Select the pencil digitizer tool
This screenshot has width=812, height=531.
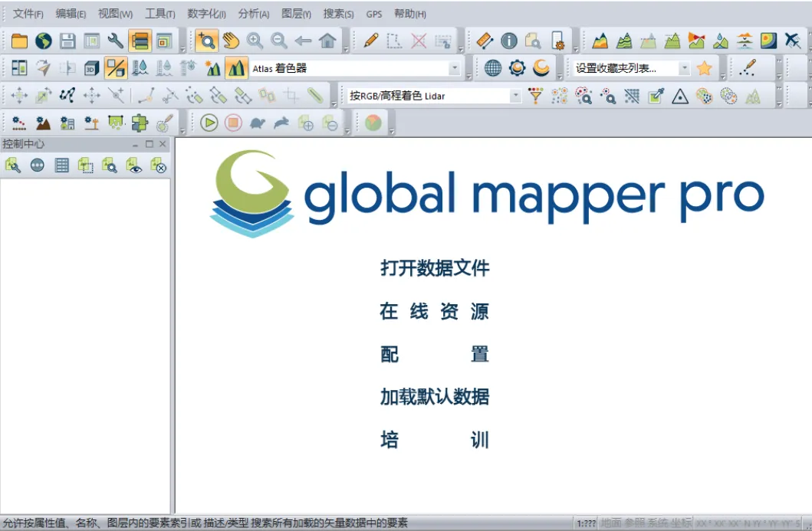click(371, 41)
